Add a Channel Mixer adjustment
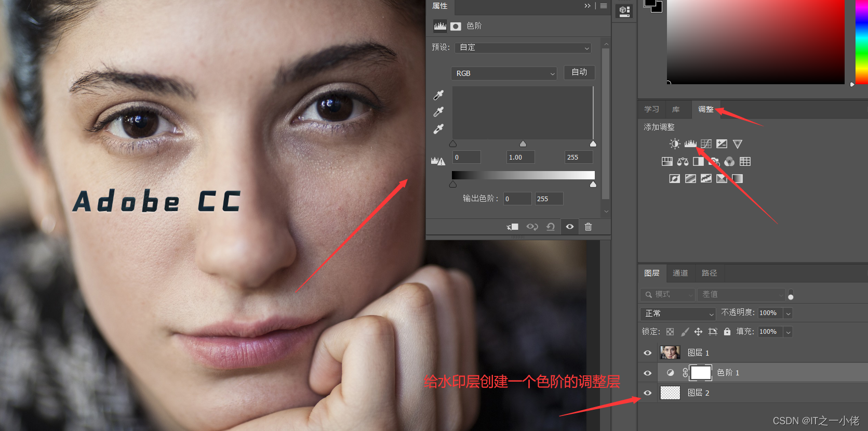 point(729,162)
